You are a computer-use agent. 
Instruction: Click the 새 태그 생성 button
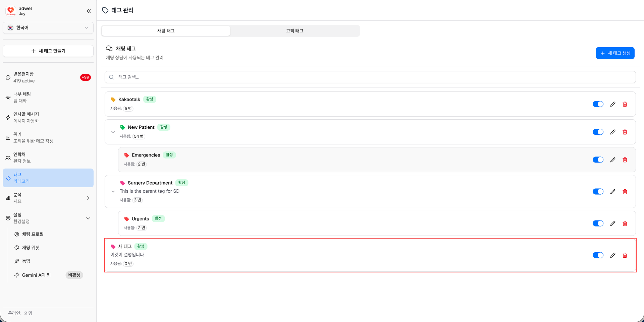click(615, 53)
